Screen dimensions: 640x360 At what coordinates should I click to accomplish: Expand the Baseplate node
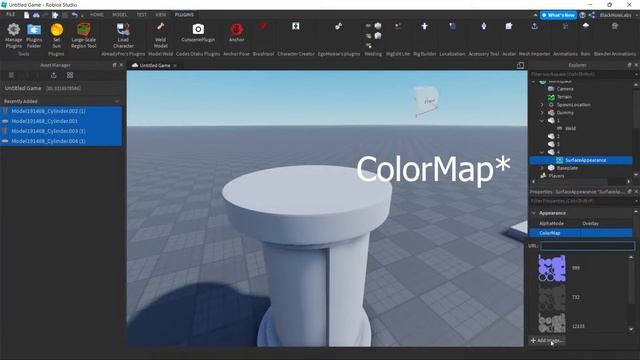click(x=542, y=168)
